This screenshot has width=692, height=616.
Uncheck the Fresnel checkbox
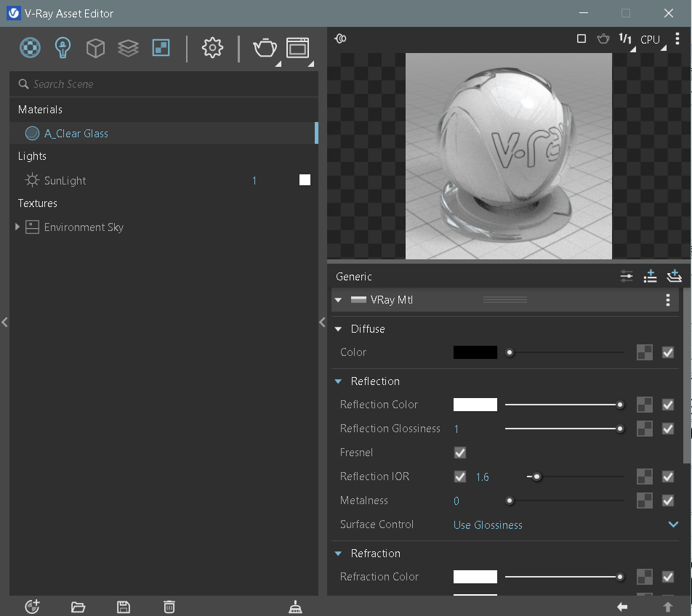point(460,453)
